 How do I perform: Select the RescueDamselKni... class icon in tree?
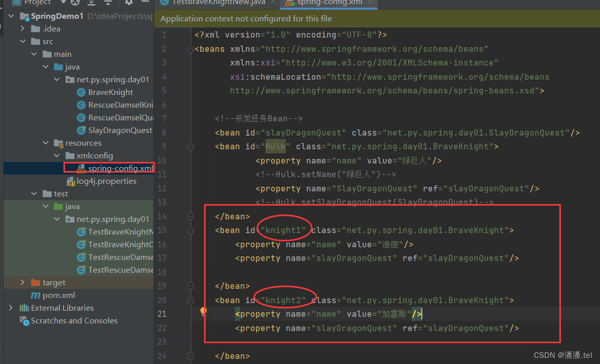[81, 105]
